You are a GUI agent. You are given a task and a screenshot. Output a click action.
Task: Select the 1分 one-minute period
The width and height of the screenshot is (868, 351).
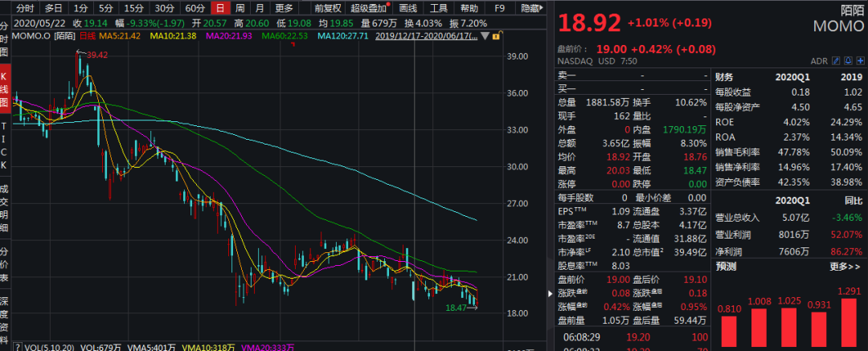coord(80,8)
